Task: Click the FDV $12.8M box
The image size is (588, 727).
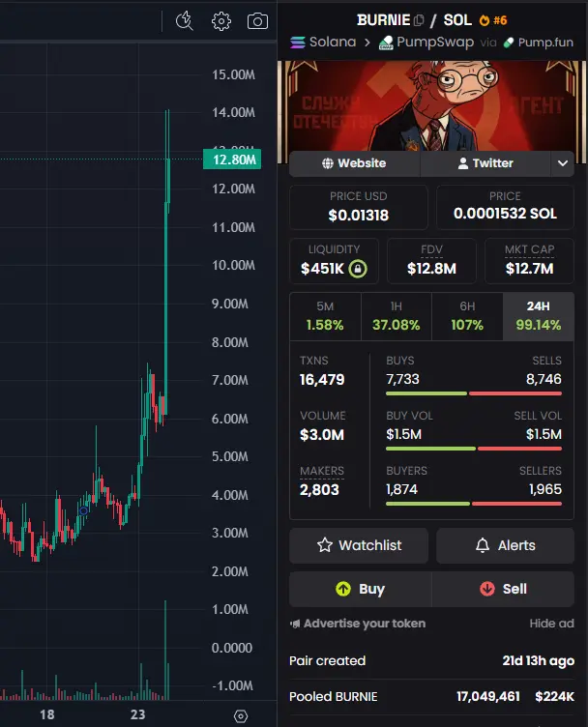Action: [431, 261]
